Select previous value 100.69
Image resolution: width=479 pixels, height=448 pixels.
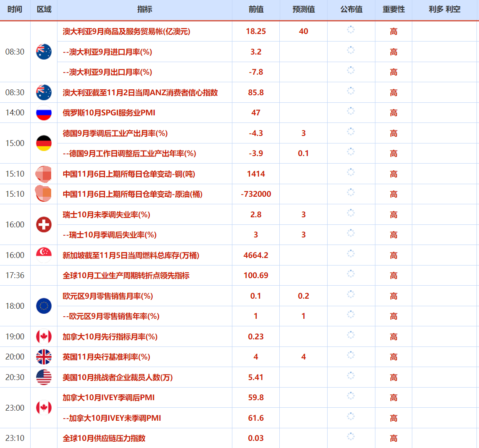point(256,275)
